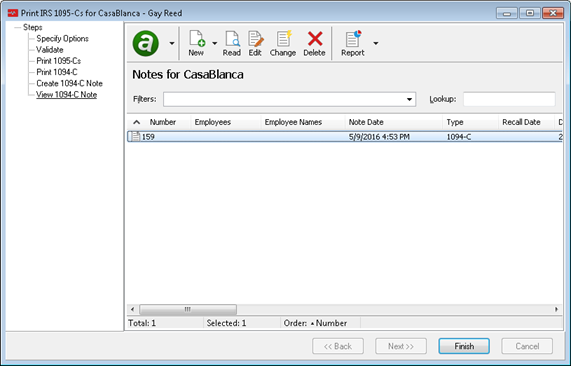Click into the Lookup input field
571x366 pixels.
click(509, 99)
